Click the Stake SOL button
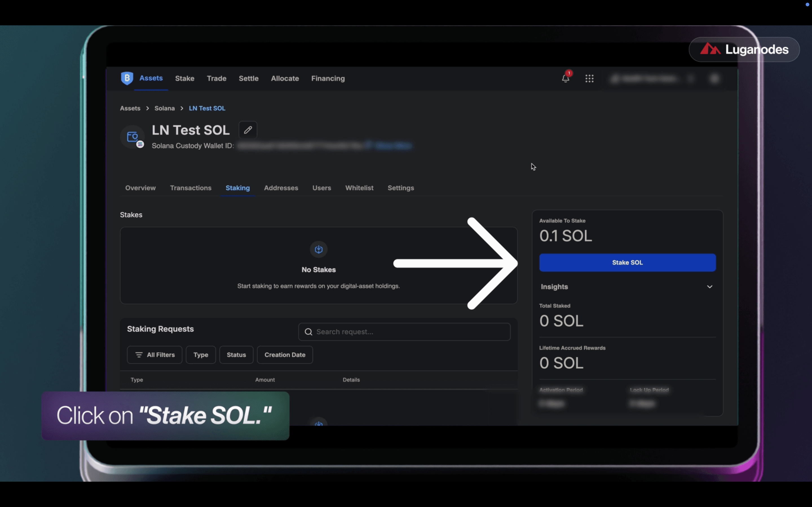The image size is (812, 507). 627,263
